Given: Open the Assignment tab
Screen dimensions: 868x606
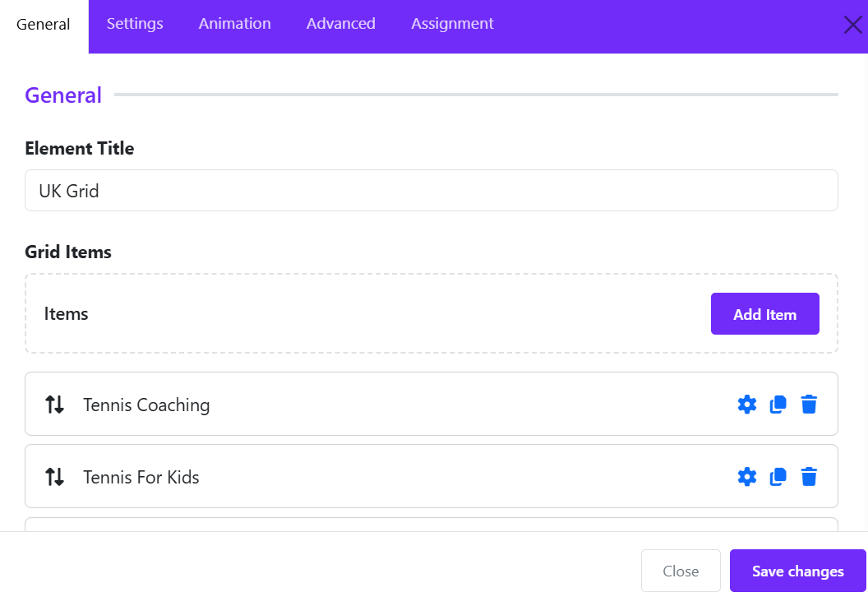Looking at the screenshot, I should pyautogui.click(x=452, y=24).
